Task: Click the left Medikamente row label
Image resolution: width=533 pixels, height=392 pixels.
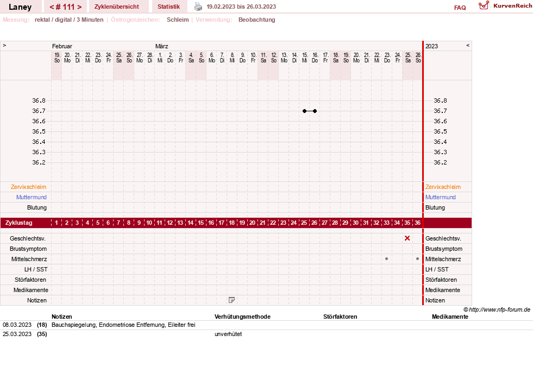Action: pos(31,290)
